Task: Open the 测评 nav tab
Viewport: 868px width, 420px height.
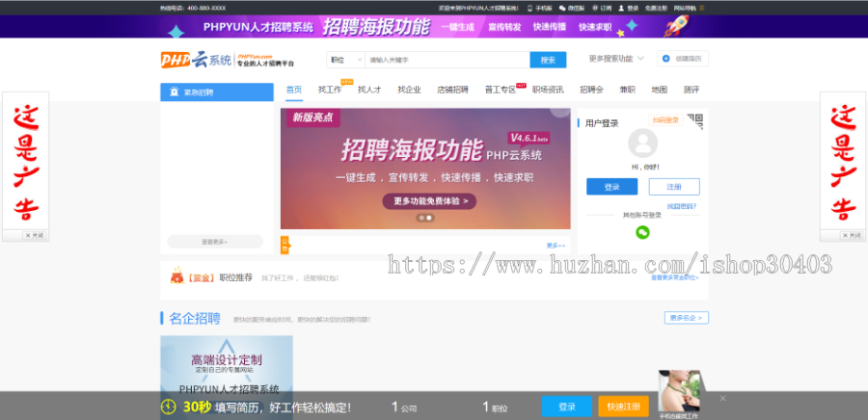Action: pyautogui.click(x=692, y=90)
